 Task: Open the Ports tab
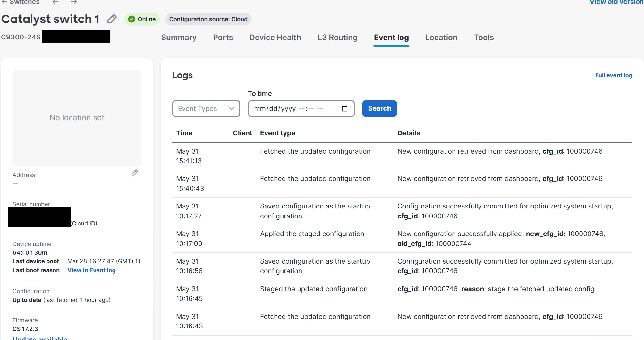(223, 38)
